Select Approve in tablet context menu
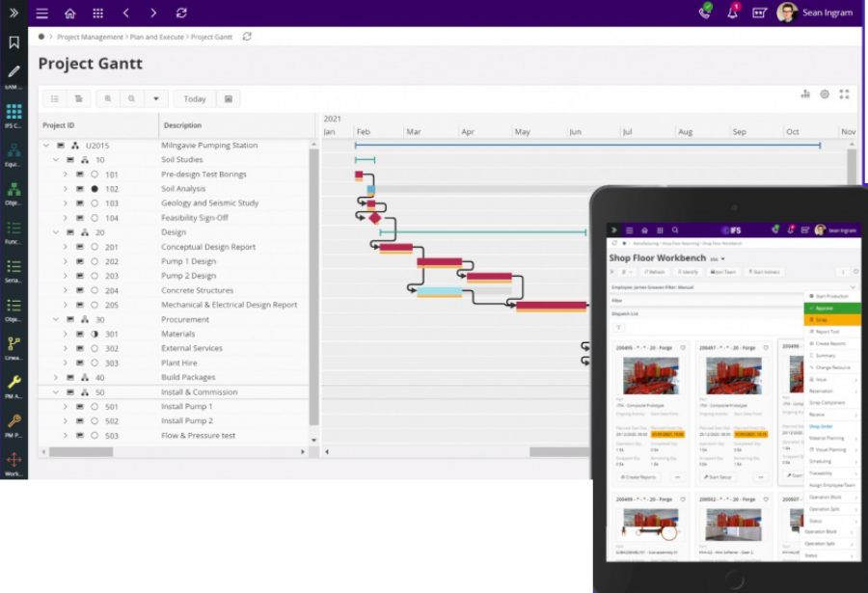 (832, 308)
